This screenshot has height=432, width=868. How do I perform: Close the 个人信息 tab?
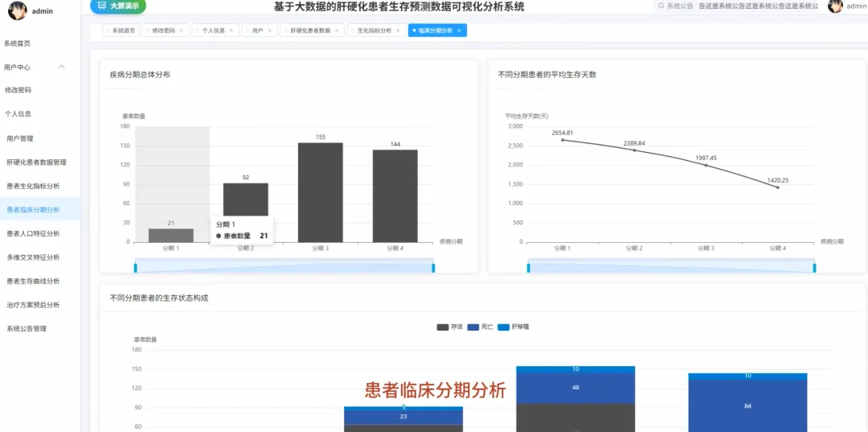click(231, 31)
